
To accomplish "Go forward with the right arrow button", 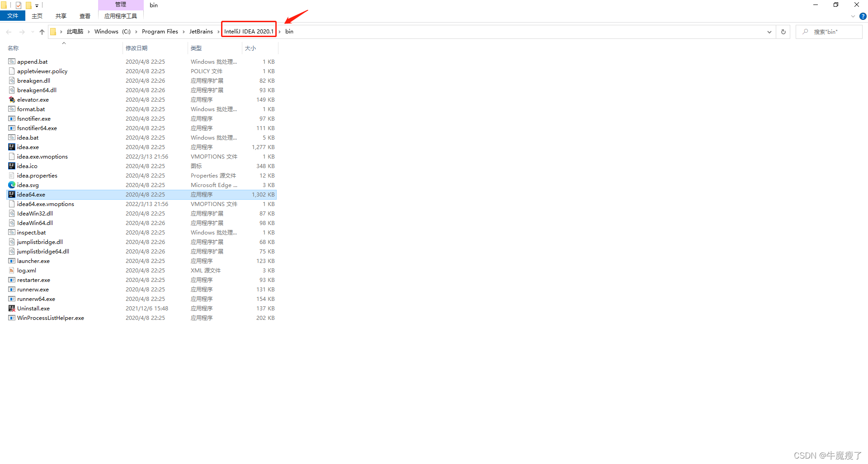I will pos(22,32).
